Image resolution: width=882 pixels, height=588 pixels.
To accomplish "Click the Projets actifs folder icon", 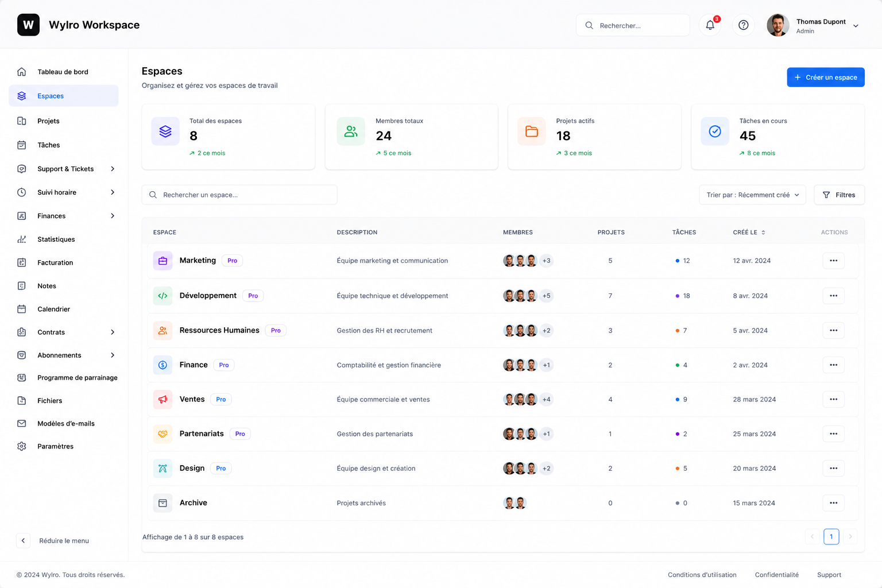I will [532, 131].
